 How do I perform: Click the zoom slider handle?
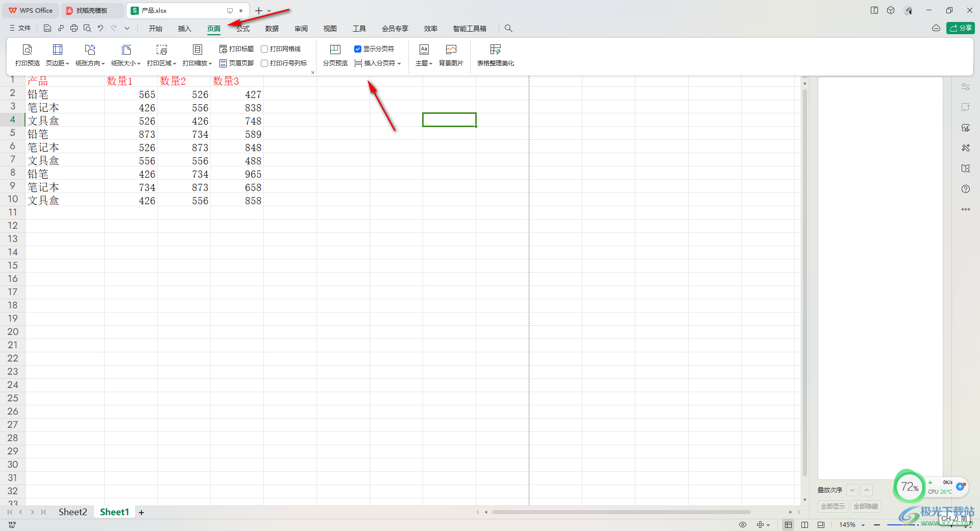pos(917,525)
